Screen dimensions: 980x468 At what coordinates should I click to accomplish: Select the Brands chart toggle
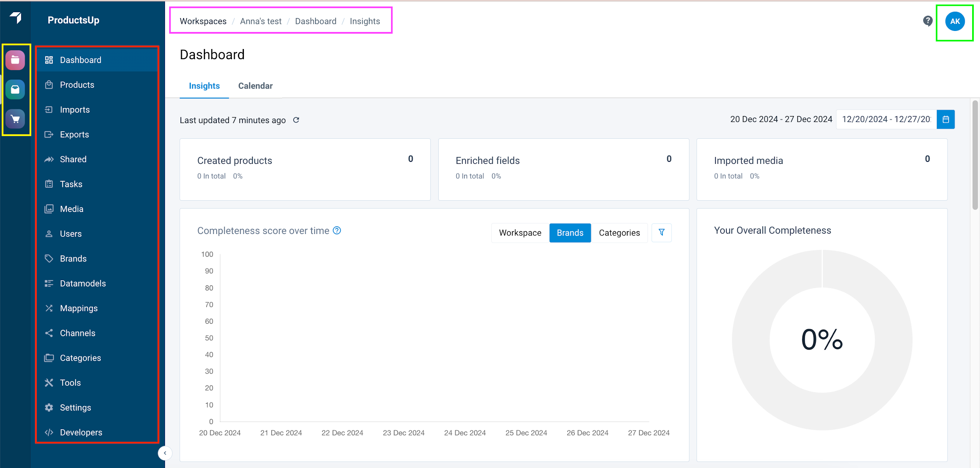coord(570,233)
